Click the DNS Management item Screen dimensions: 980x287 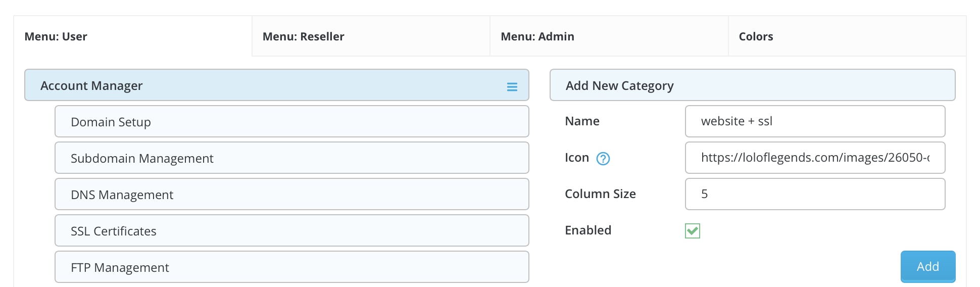click(291, 194)
